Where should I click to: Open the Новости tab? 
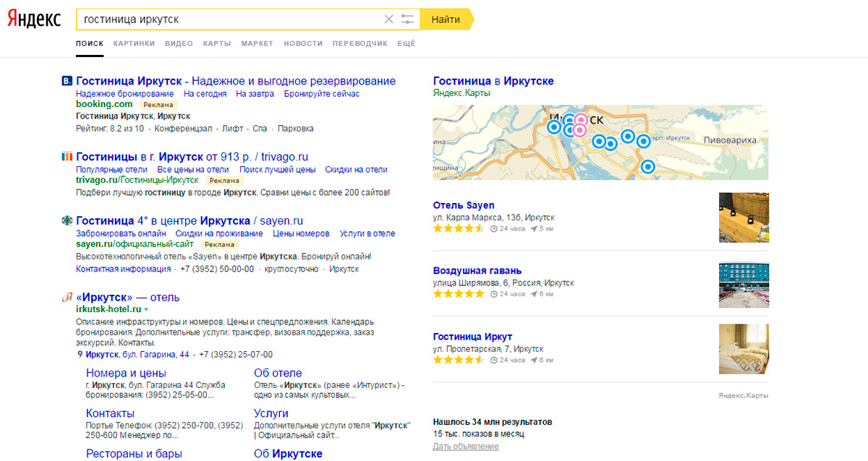[x=303, y=43]
